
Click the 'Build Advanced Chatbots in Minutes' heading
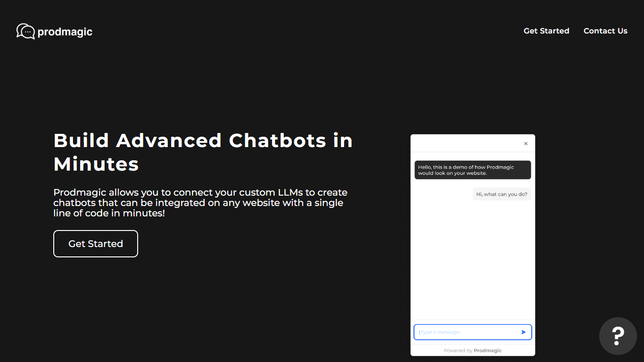coord(203,152)
